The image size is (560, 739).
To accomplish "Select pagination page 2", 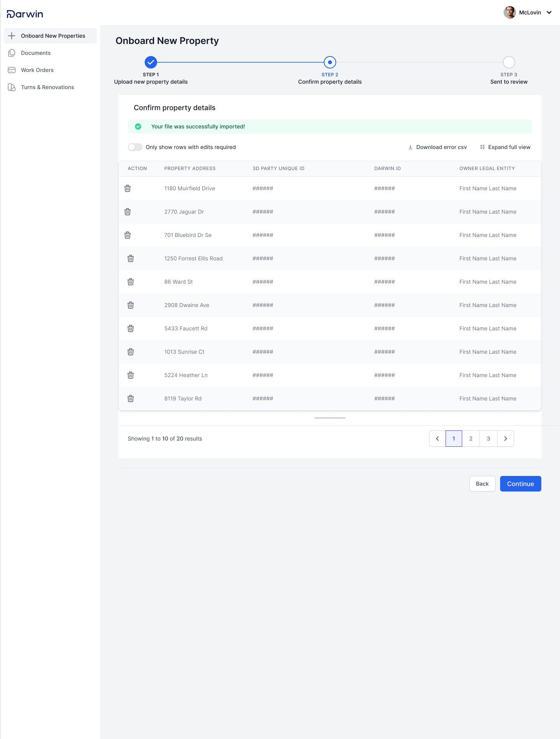I will pos(471,439).
